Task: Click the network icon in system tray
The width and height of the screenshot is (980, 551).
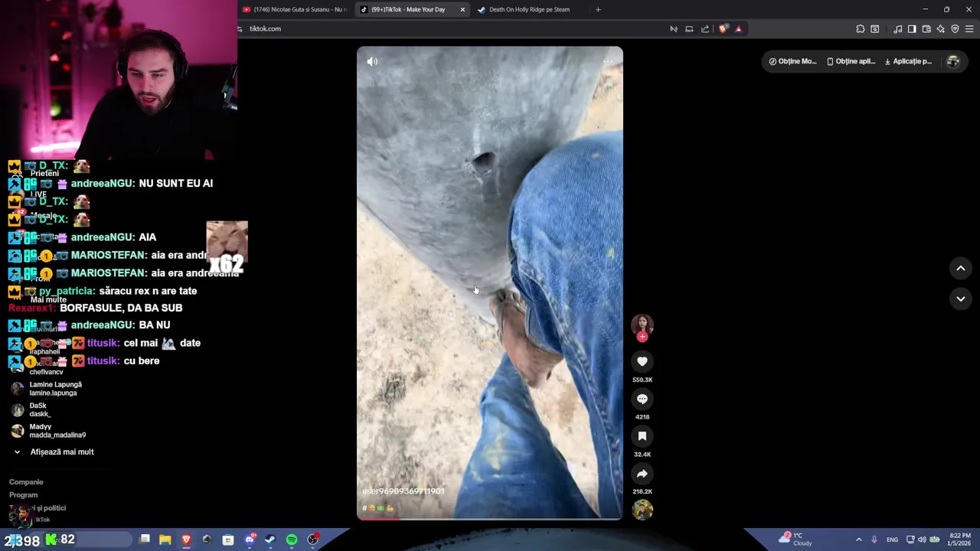Action: pyautogui.click(x=910, y=540)
